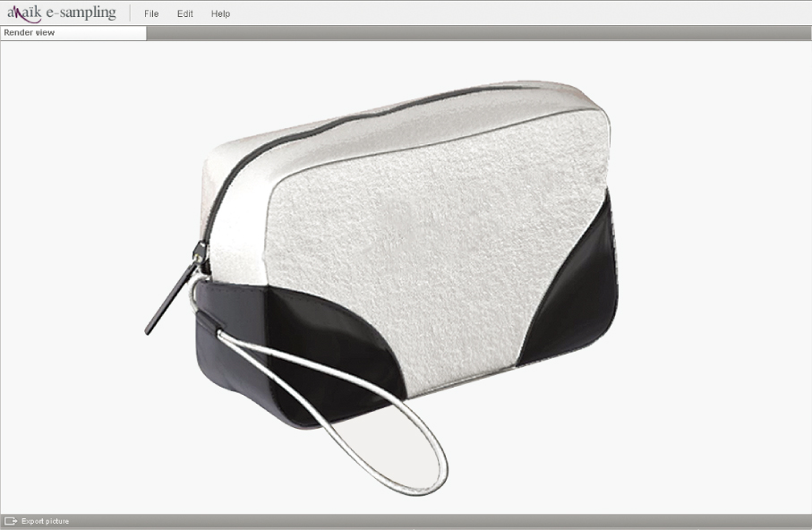Open the Edit menu
Viewport: 812px width, 530px height.
[185, 14]
